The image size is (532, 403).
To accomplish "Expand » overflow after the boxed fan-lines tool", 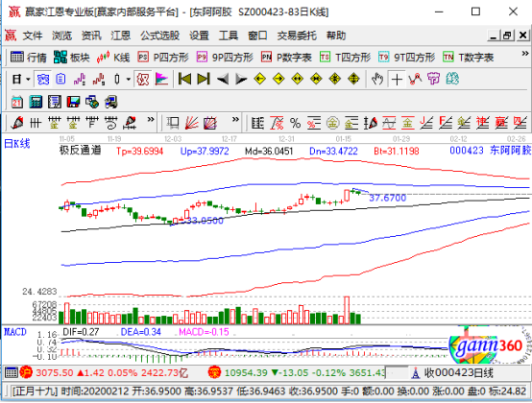I will [x=235, y=120].
